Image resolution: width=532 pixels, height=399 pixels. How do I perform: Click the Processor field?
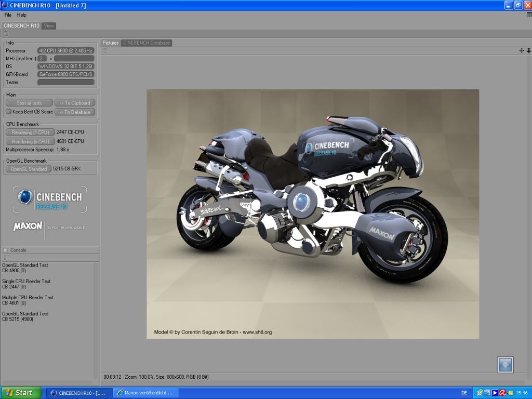[66, 50]
